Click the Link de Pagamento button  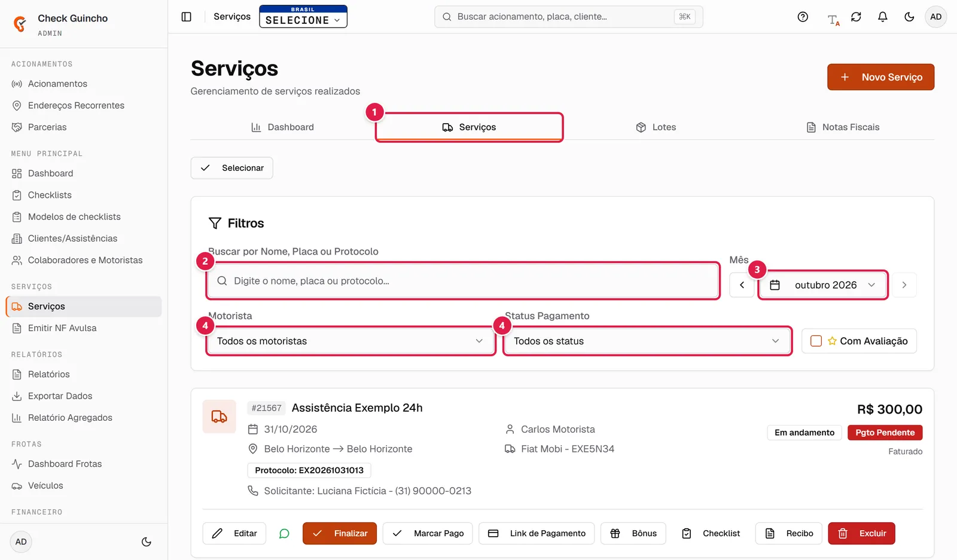(537, 533)
